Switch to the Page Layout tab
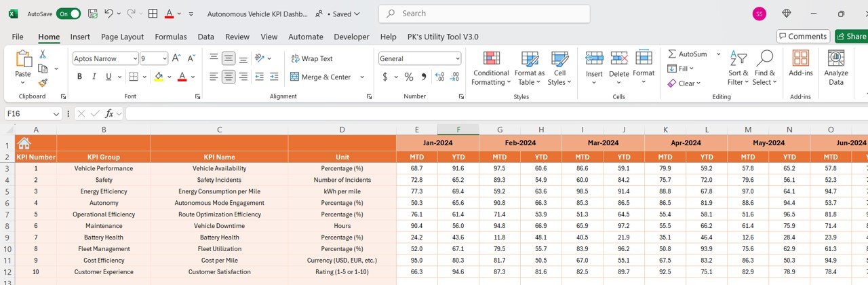Image resolution: width=868 pixels, height=285 pixels. coord(122,37)
